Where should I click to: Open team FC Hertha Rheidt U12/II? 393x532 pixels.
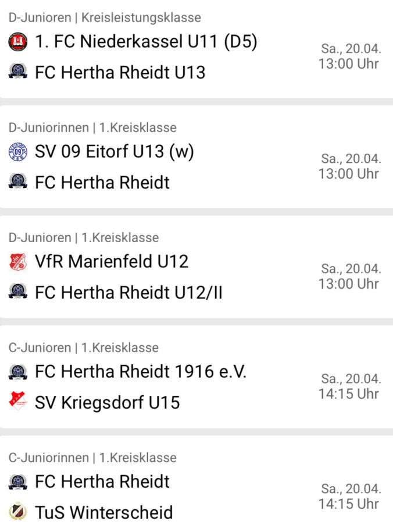click(x=128, y=292)
